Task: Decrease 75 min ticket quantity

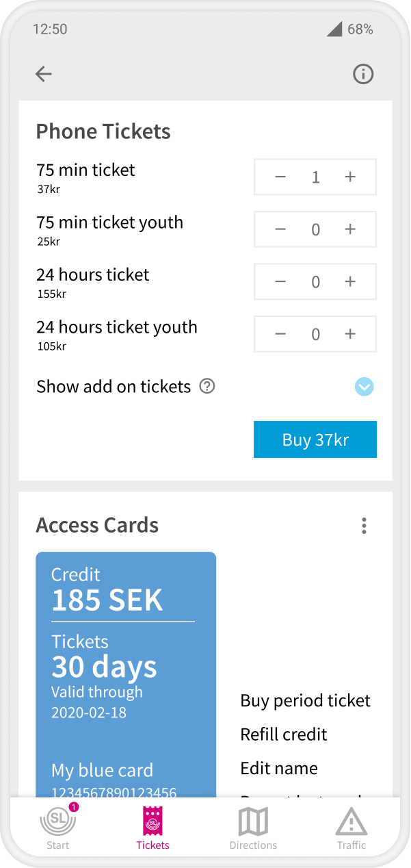Action: 280,177
